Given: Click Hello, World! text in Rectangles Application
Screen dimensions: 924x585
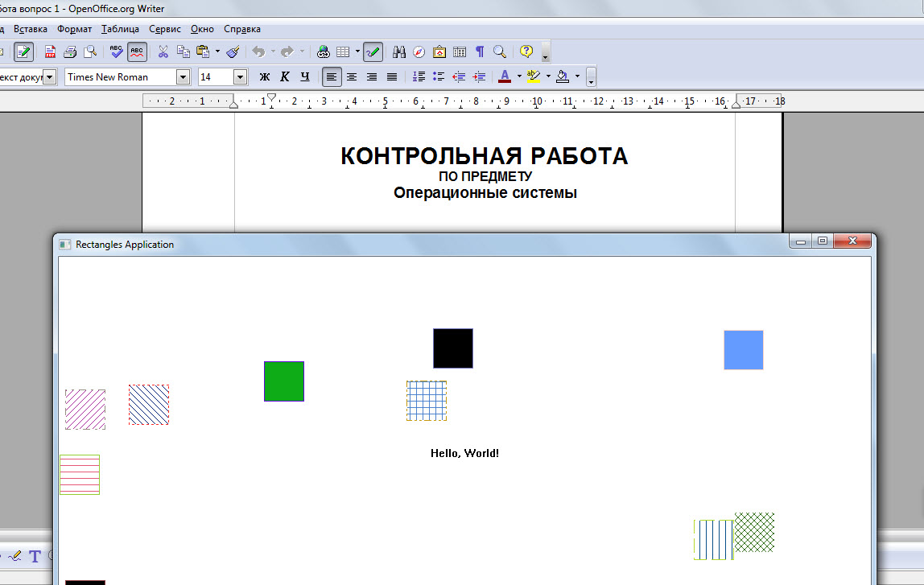Looking at the screenshot, I should (x=464, y=453).
